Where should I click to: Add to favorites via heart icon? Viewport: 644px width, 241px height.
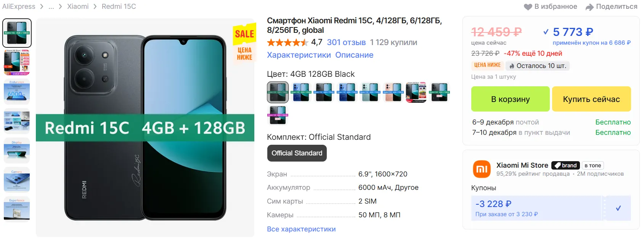(528, 7)
